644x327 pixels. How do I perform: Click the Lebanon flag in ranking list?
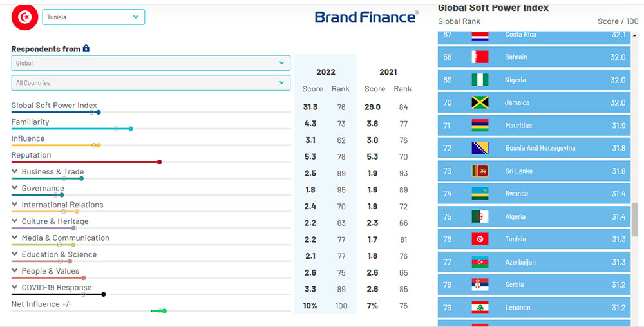[x=480, y=308]
